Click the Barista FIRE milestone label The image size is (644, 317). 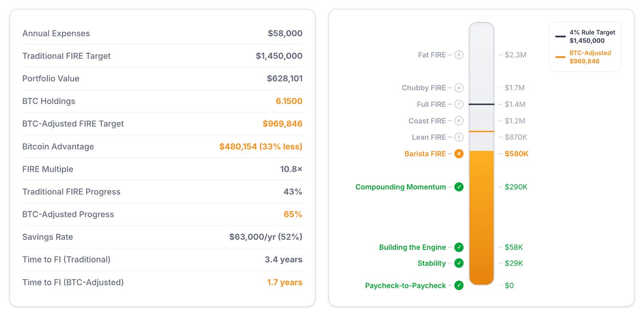click(x=425, y=154)
